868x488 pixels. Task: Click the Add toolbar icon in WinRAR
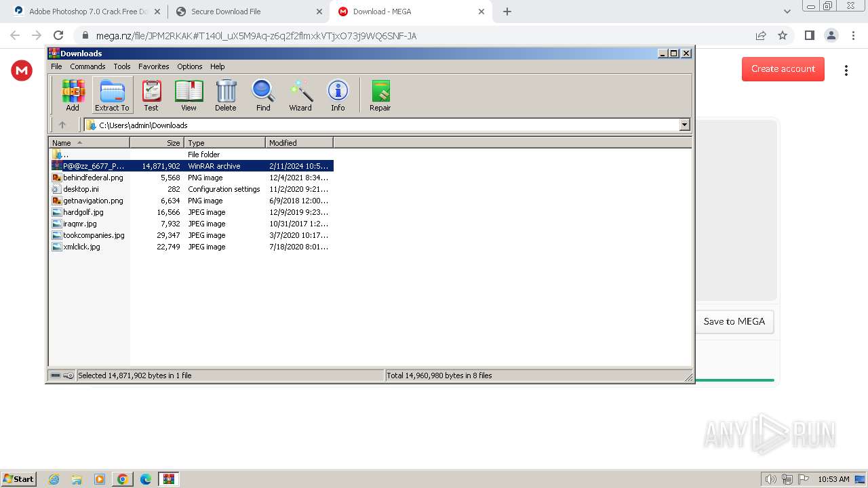[73, 95]
